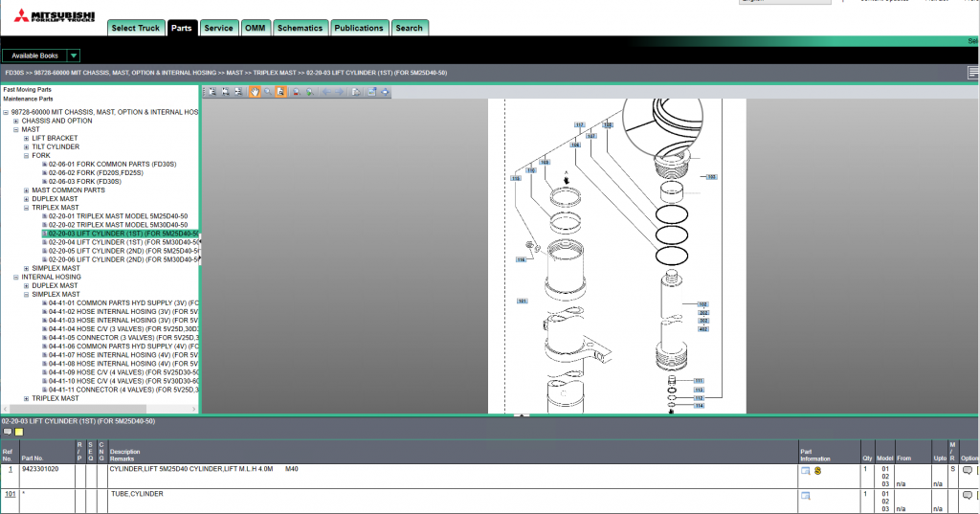
Task: Click callout 116 on the diagram
Action: (521, 259)
